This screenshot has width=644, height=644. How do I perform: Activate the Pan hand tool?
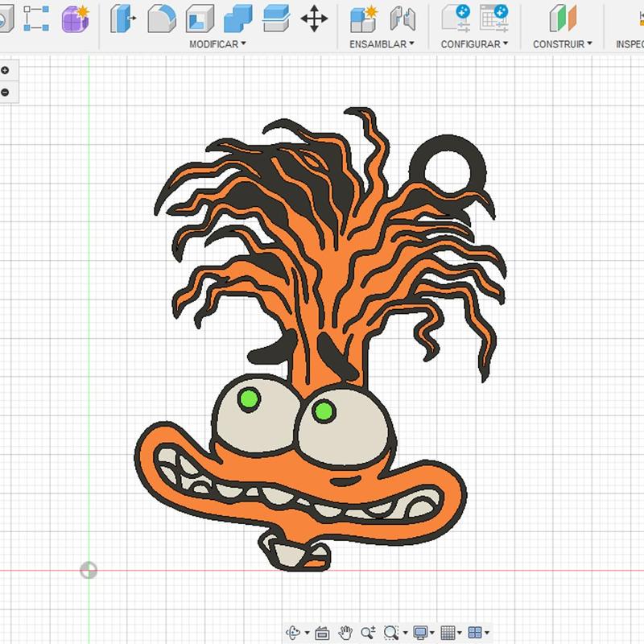(x=345, y=633)
